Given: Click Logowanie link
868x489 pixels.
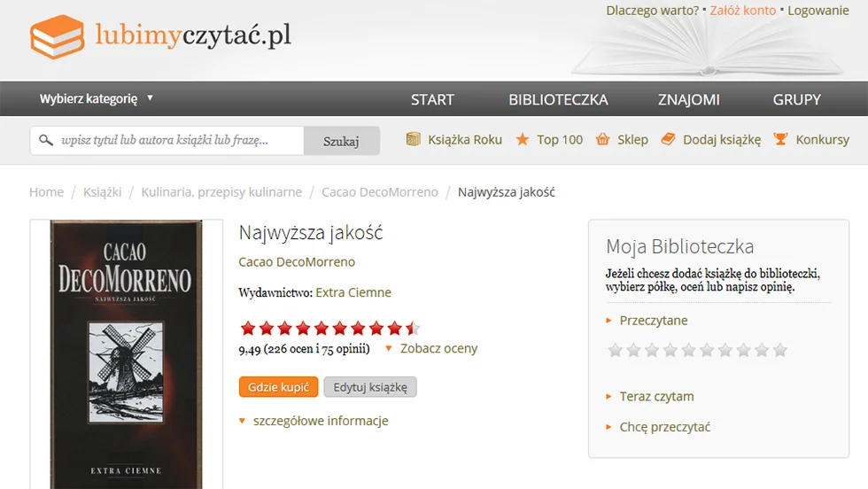Looking at the screenshot, I should (818, 11).
